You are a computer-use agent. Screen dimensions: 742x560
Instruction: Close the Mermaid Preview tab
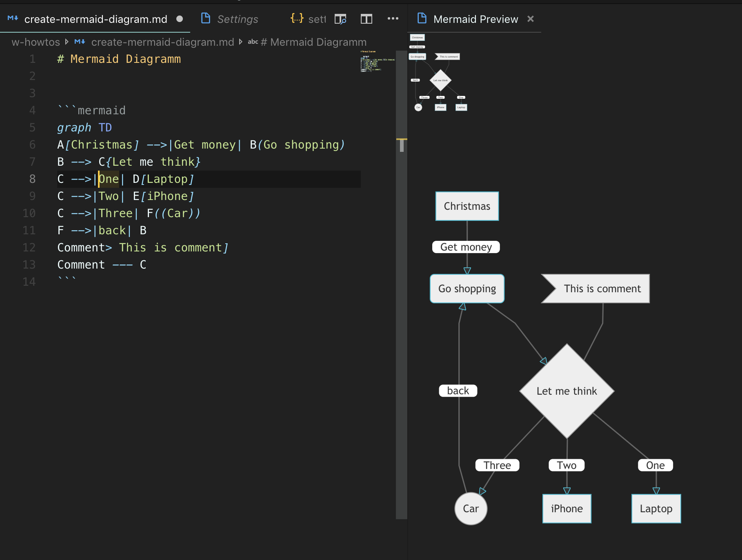click(531, 19)
